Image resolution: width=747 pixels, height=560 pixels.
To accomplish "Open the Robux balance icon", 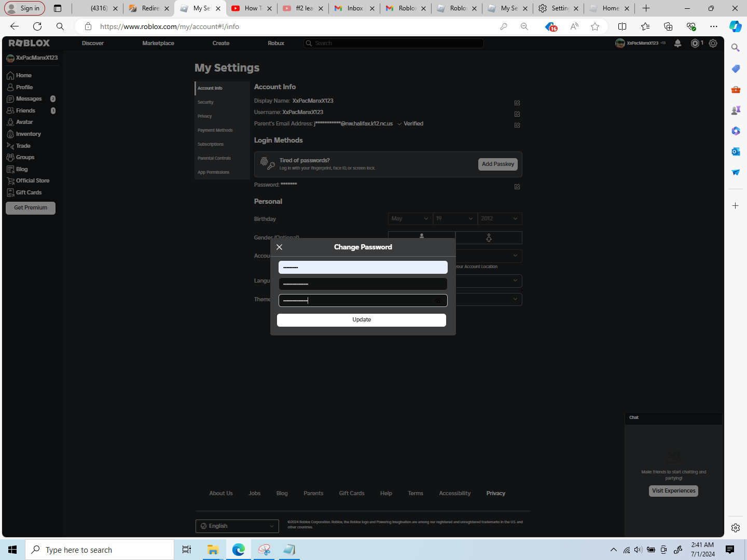I will pyautogui.click(x=695, y=44).
